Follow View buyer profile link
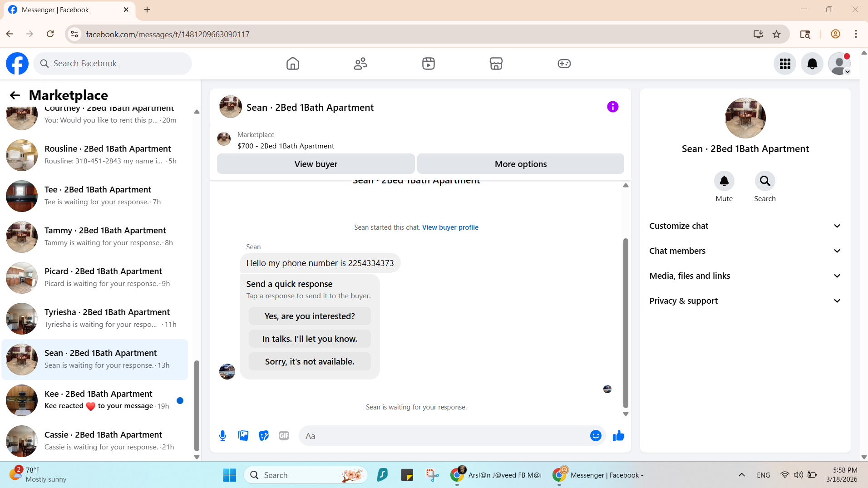The height and width of the screenshot is (488, 868). 450,227
